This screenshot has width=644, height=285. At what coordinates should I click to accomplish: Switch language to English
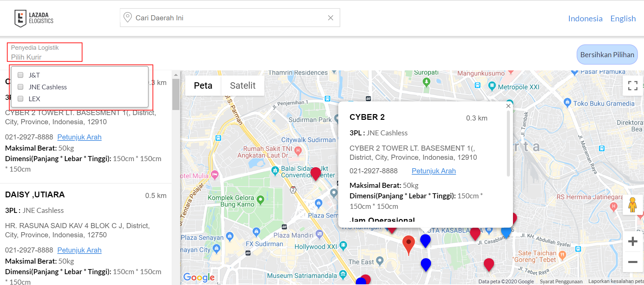pyautogui.click(x=623, y=19)
